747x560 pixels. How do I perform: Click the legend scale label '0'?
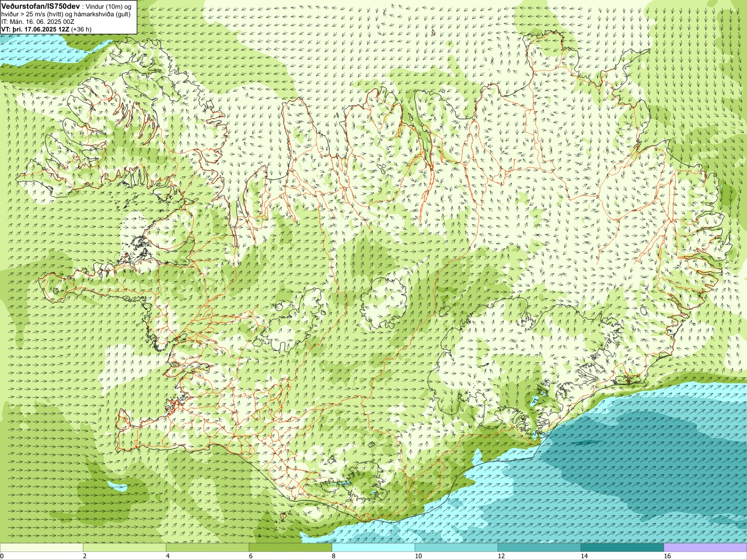[x=2, y=556]
